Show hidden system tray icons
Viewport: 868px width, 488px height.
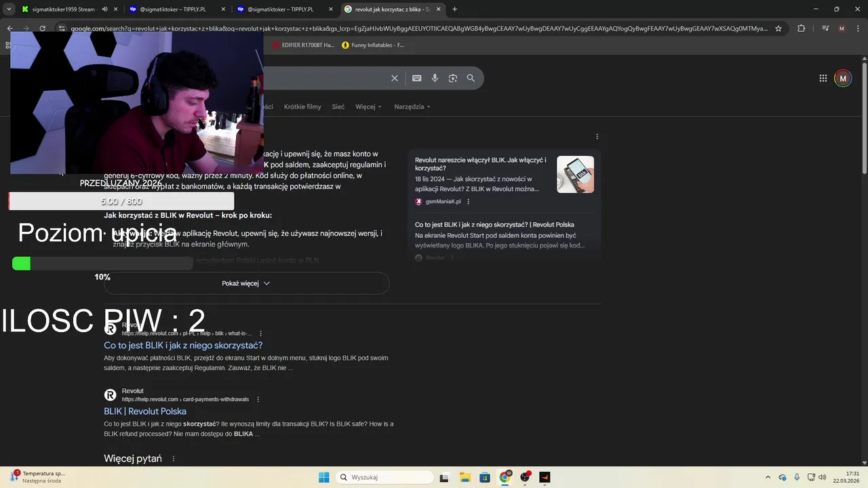768,477
